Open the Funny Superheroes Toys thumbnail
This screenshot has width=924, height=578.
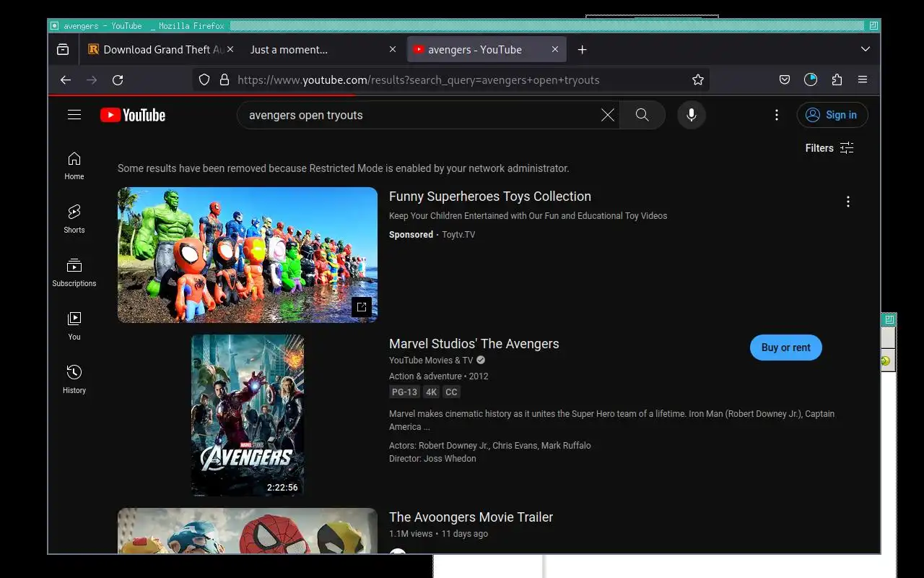pos(248,255)
